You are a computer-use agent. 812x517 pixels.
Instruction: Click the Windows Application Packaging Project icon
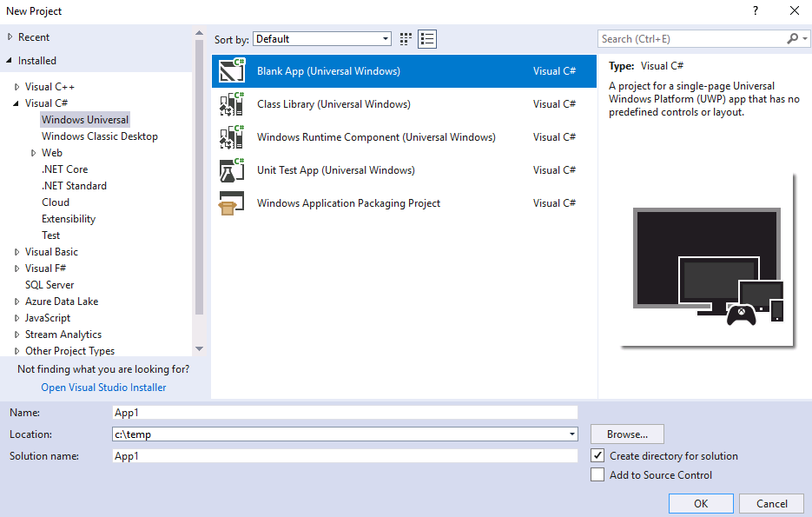coord(232,203)
